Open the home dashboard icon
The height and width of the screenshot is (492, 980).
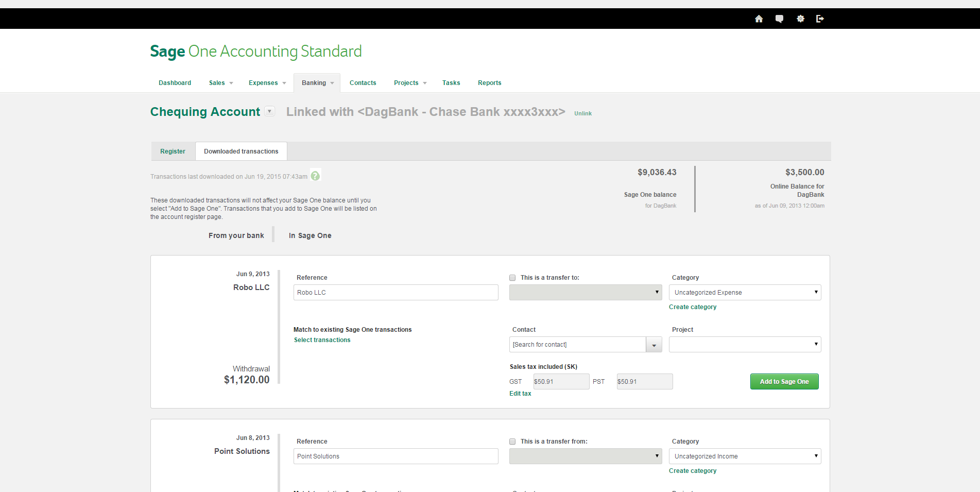coord(759,19)
